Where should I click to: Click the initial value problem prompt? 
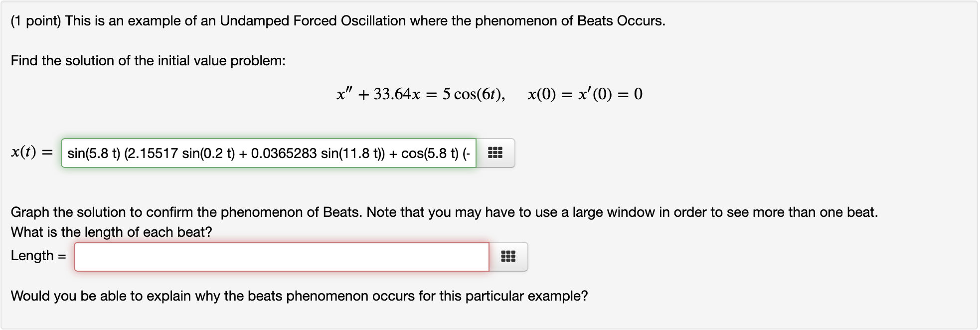point(148,60)
